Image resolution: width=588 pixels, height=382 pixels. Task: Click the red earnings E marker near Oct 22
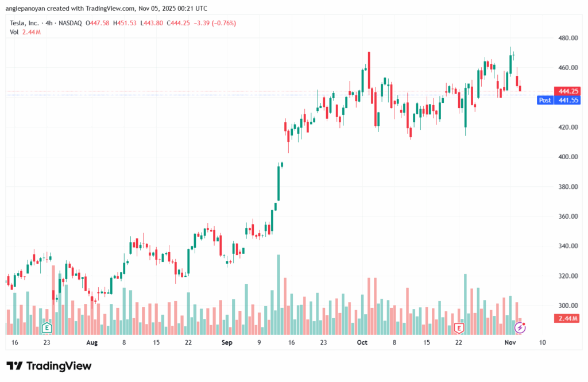coord(459,328)
